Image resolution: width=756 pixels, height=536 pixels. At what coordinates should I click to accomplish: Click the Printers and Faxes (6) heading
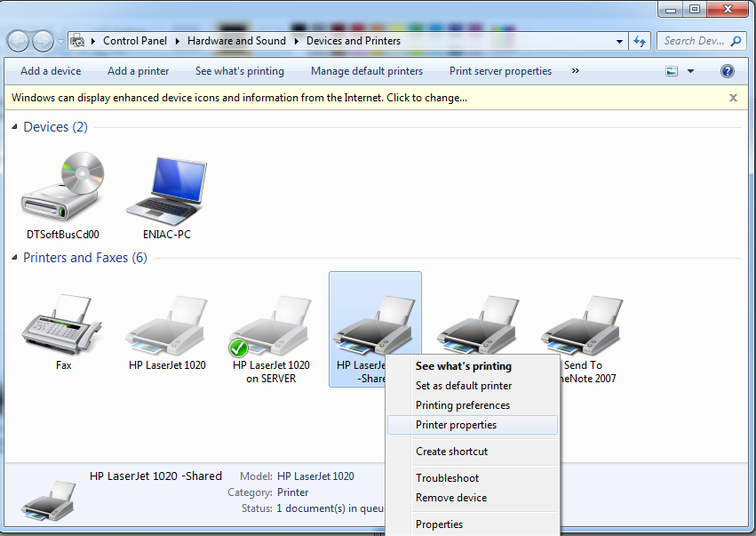(x=85, y=258)
